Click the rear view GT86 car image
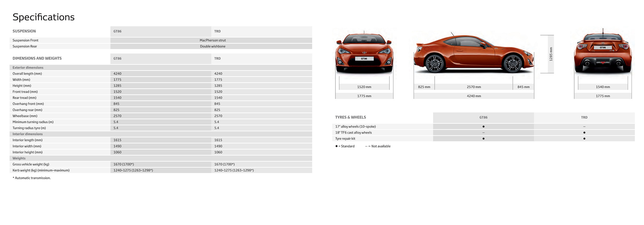This screenshot has height=225, width=644. [x=603, y=51]
